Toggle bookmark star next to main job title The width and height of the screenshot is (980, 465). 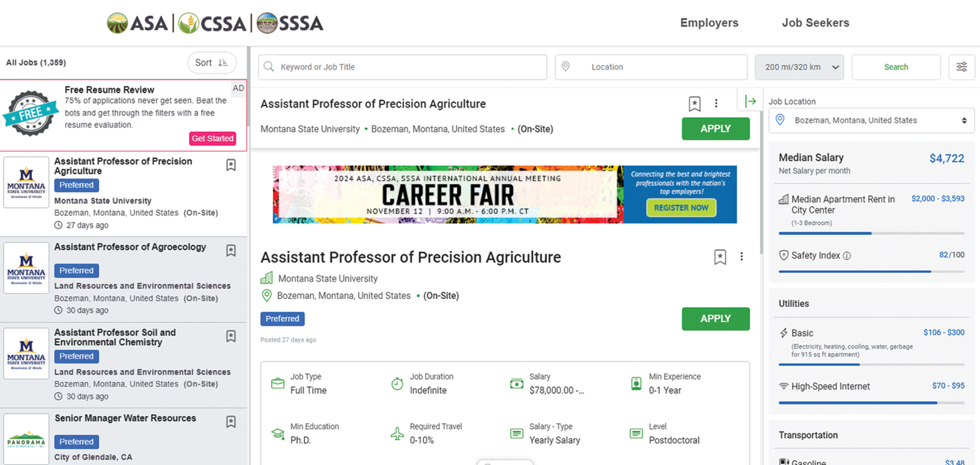pos(720,257)
